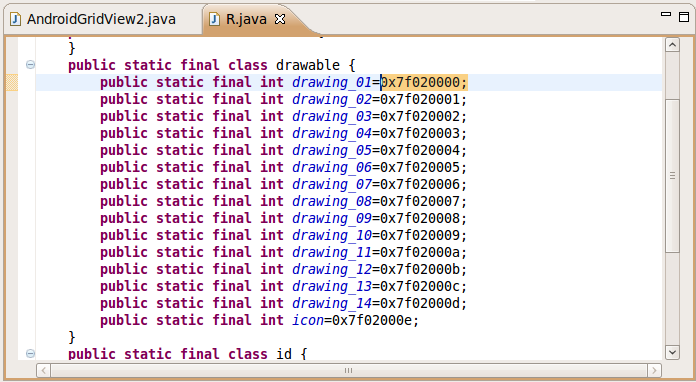696x382 pixels.
Task: Click drawing_04 field name
Action: [332, 133]
